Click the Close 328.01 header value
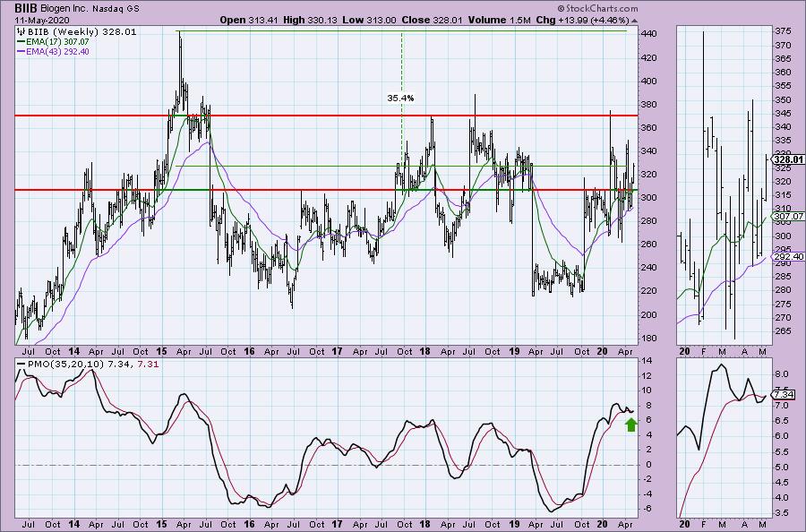806x532 pixels. (x=432, y=20)
